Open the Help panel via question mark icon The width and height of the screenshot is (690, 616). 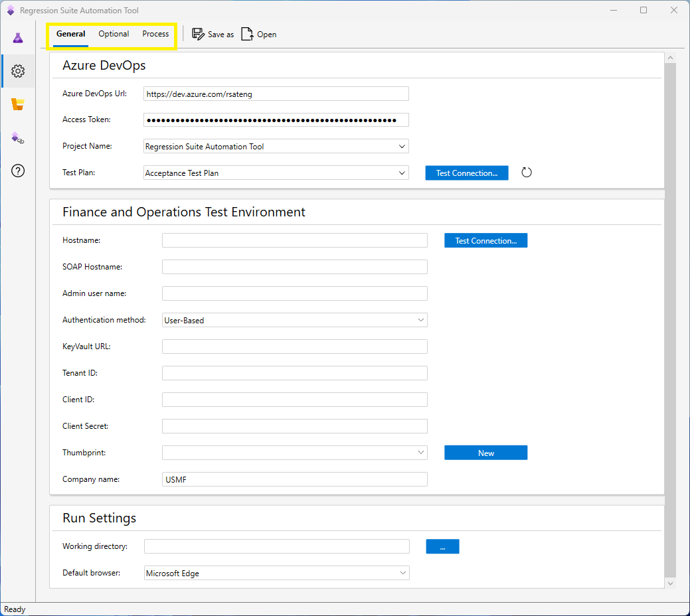(x=18, y=171)
